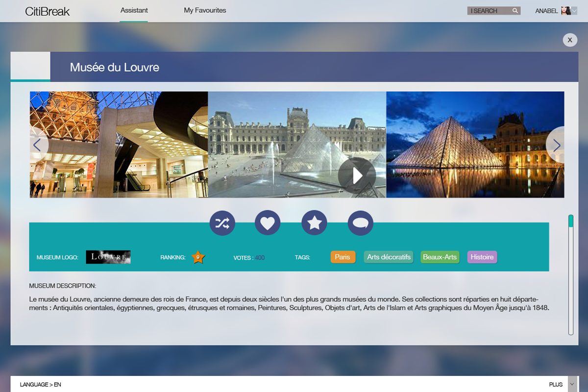Image resolution: width=588 pixels, height=392 pixels.
Task: Click the ANABEL username label
Action: coord(546,11)
